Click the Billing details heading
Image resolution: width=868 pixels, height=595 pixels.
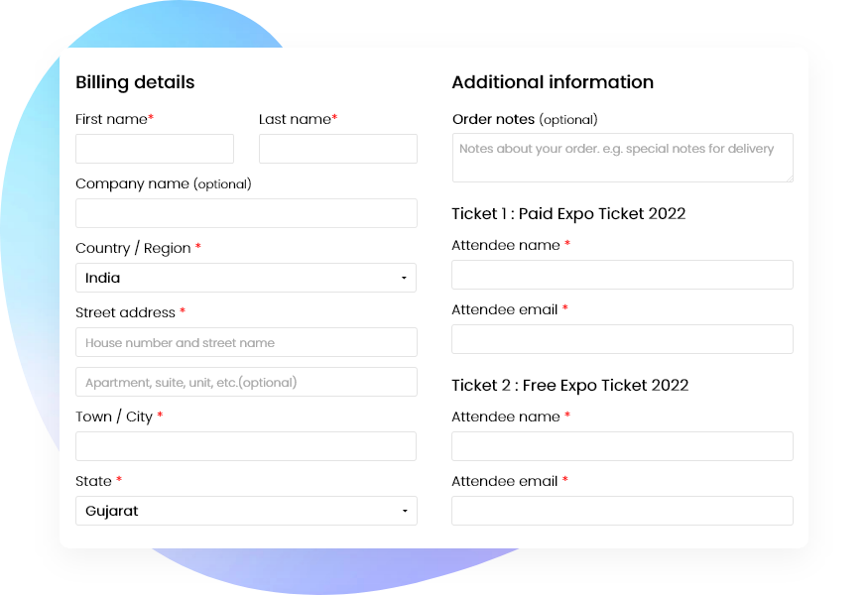click(x=135, y=82)
